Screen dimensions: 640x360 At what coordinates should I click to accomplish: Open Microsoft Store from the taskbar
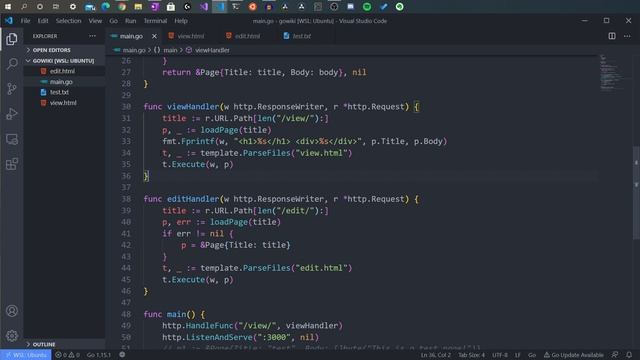tap(171, 7)
